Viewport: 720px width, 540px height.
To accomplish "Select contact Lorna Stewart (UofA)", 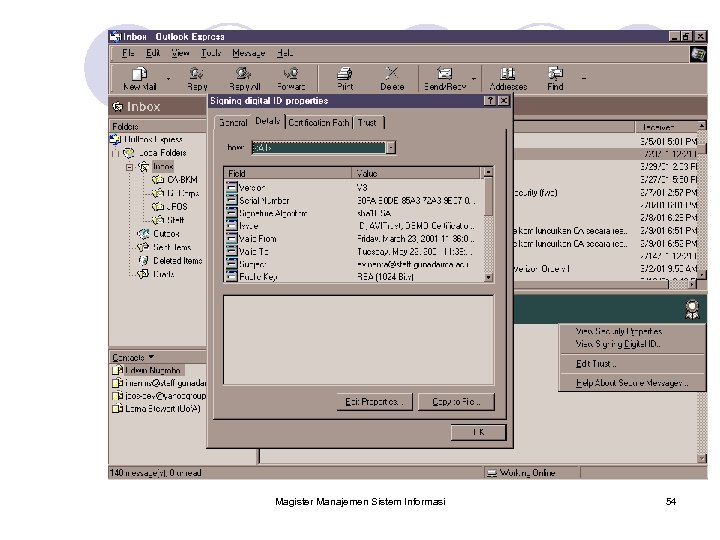I will coord(157,409).
